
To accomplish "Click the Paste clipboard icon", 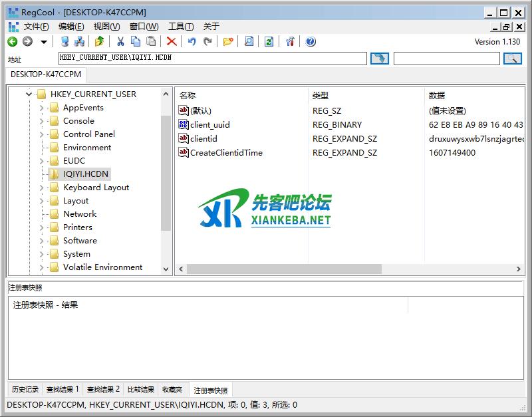I will tap(151, 41).
